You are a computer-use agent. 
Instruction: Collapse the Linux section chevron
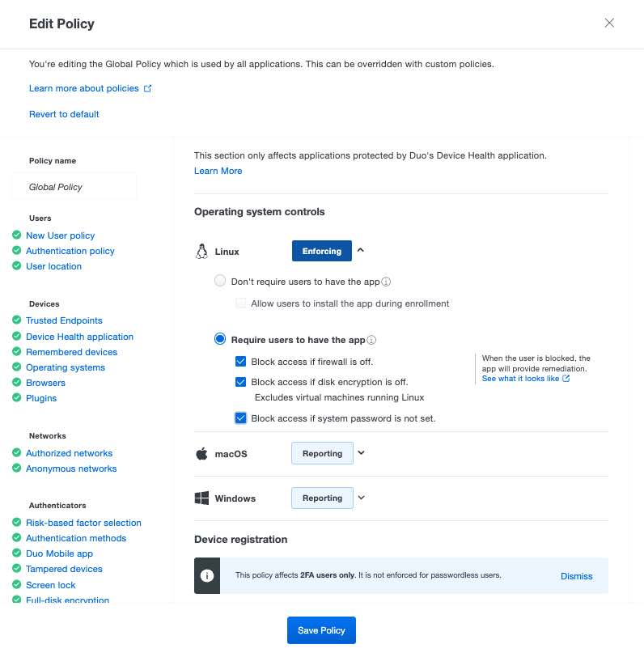tap(361, 251)
